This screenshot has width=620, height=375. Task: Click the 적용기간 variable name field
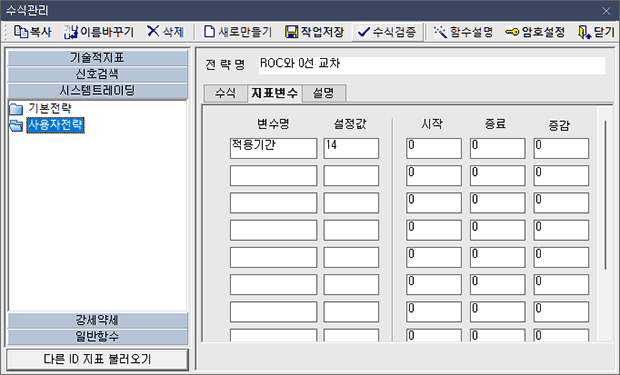[x=273, y=148]
